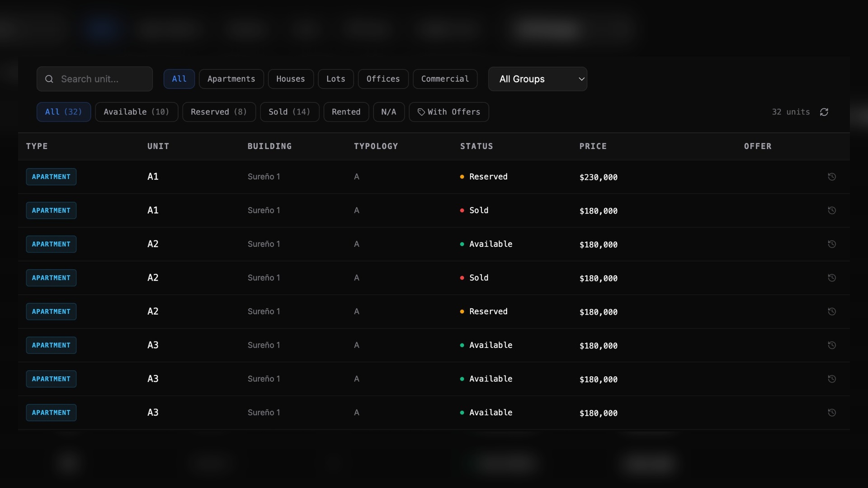868x488 pixels.
Task: Select the Sold (14) filter button
Action: 289,112
